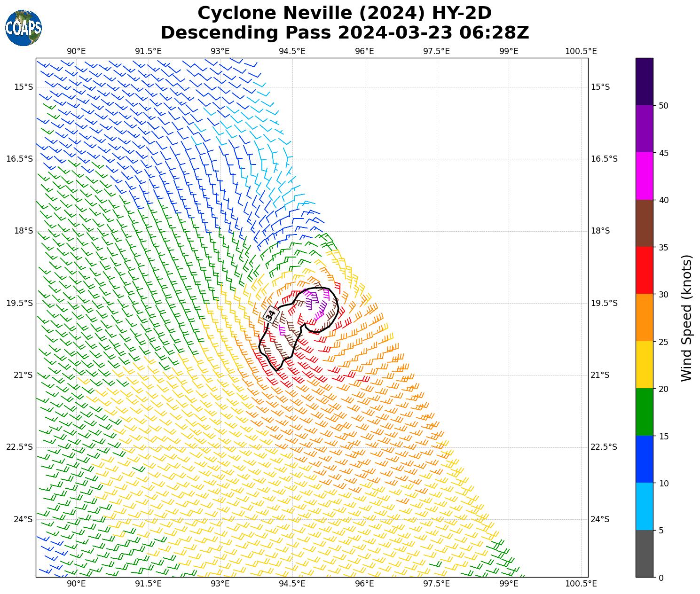
Task: Pick the yellow 20–25 knot colorbar segment
Action: click(x=644, y=365)
